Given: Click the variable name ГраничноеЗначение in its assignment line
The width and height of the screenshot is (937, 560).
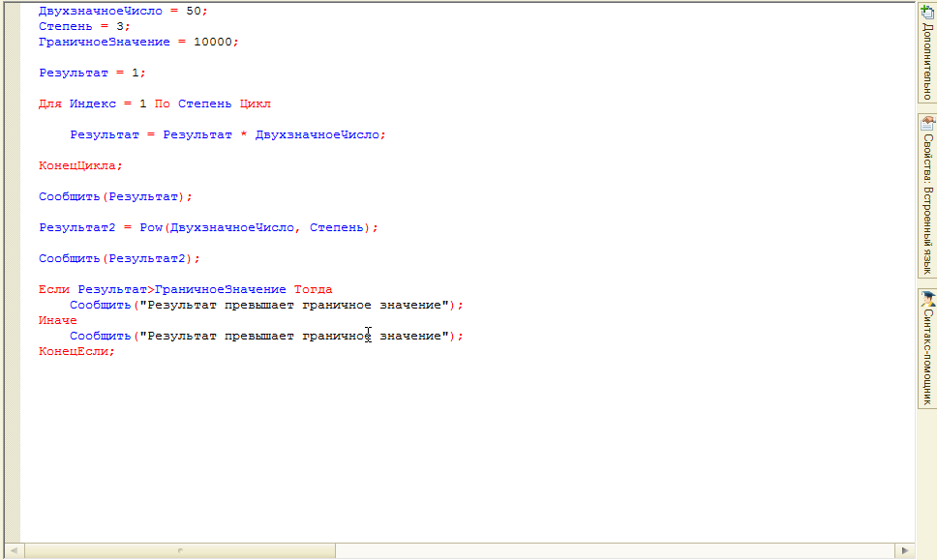Looking at the screenshot, I should 104,42.
